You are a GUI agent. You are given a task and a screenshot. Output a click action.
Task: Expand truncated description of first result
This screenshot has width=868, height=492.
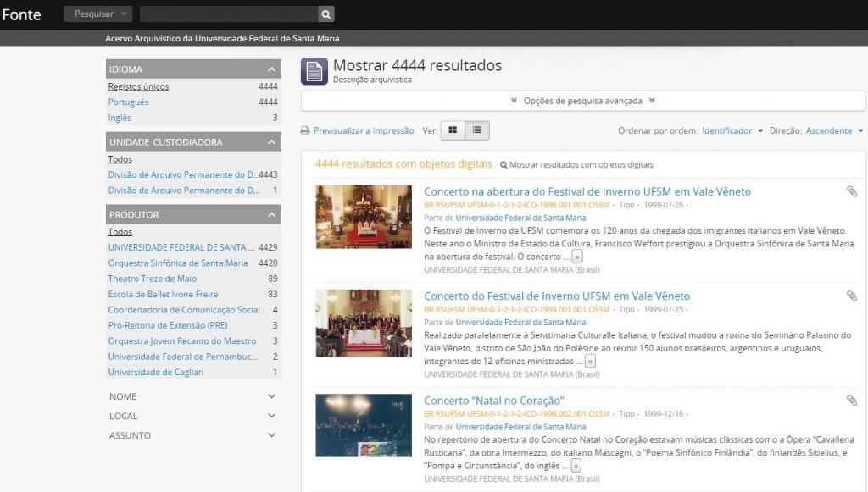577,257
